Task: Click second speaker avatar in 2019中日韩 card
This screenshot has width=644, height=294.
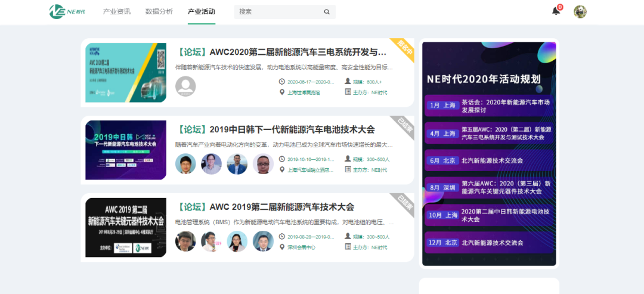Action: [211, 164]
